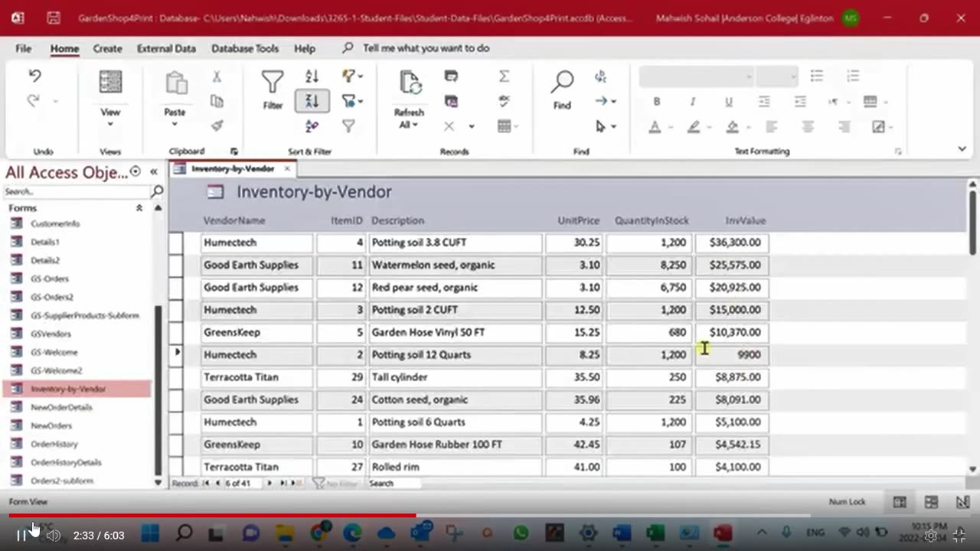Screen dimensions: 980x551
Task: Click the Toggle Filter funnel icon
Action: click(348, 126)
